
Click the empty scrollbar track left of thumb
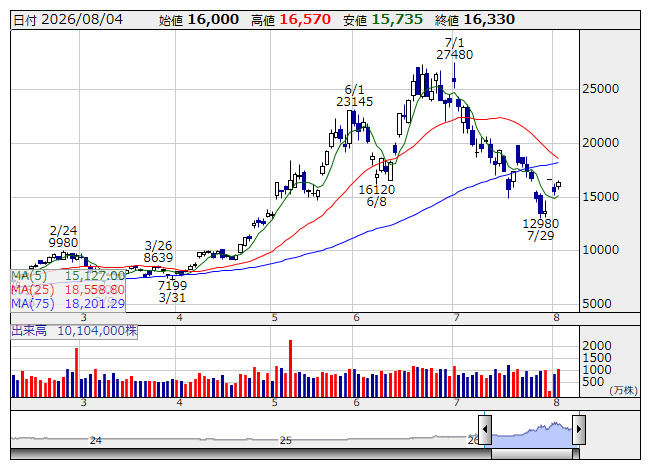click(251, 453)
